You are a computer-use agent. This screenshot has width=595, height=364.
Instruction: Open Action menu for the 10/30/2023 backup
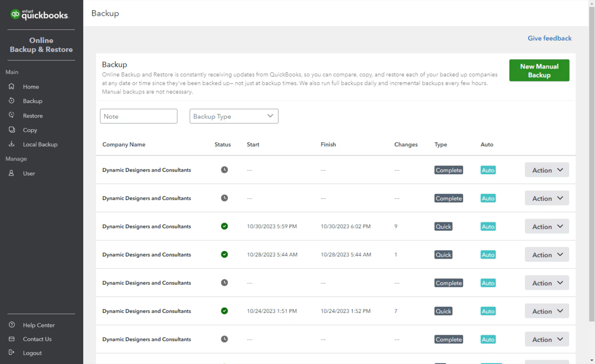tap(546, 226)
